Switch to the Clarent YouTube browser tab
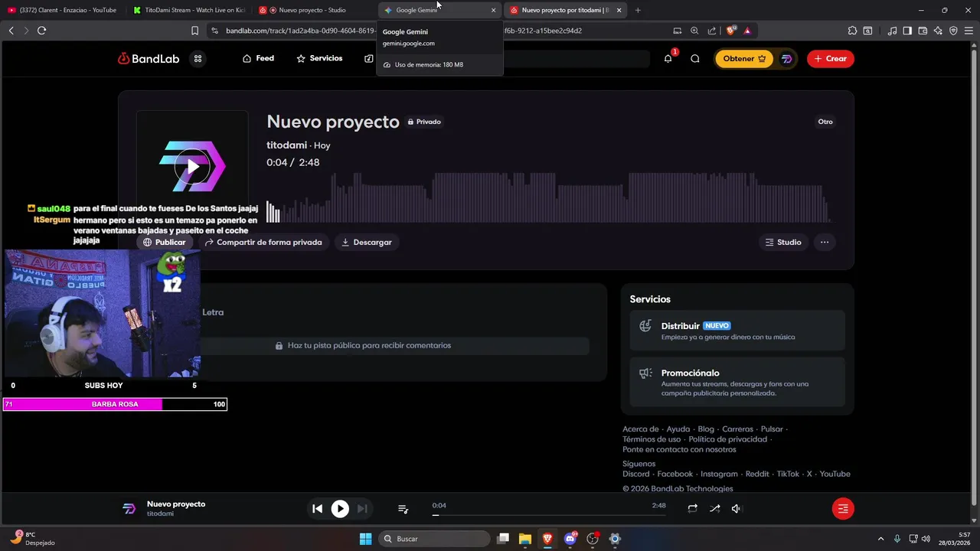Screen dimensions: 980x551 tap(62, 10)
